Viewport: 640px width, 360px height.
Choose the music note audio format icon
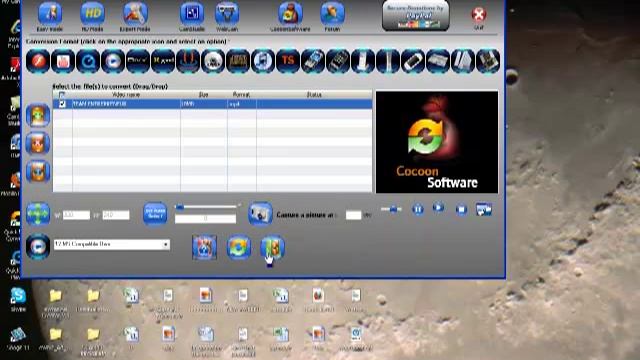263,61
